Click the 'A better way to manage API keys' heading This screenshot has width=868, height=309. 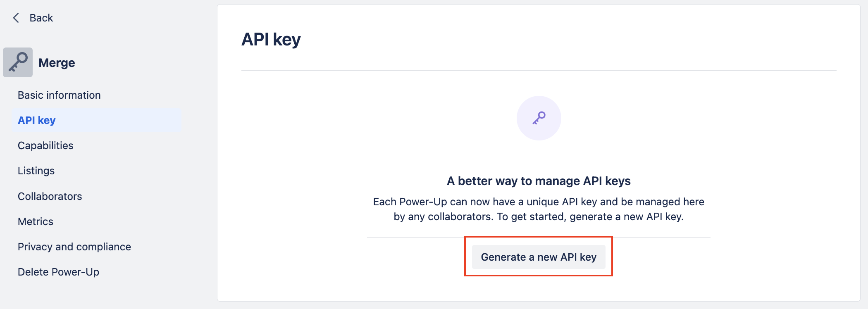539,181
